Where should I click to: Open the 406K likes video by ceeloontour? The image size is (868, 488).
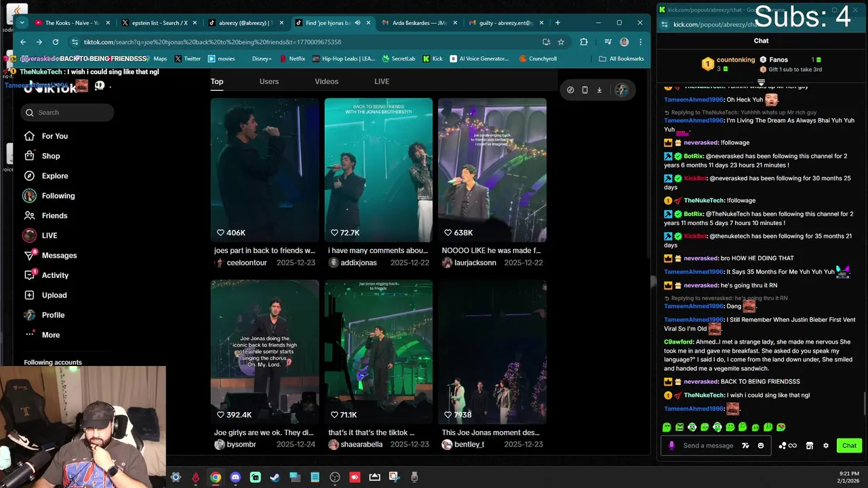pos(264,170)
